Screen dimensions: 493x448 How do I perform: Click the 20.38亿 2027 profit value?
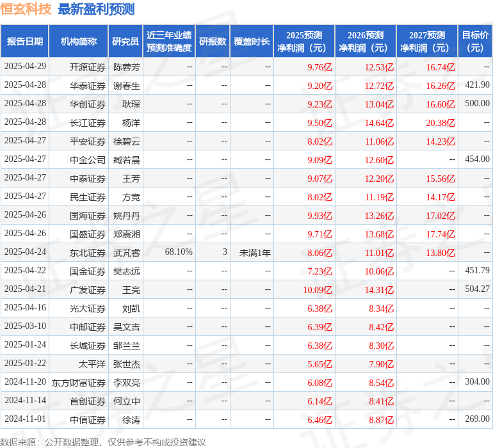[x=440, y=123]
